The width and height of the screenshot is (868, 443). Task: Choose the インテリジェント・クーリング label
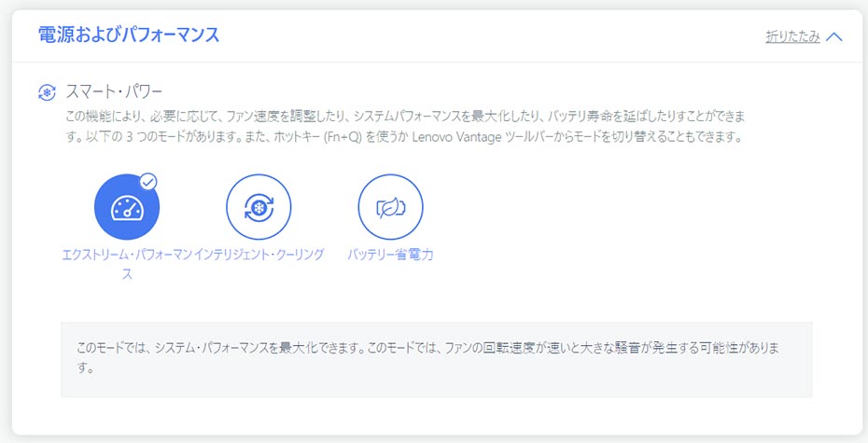point(259,255)
